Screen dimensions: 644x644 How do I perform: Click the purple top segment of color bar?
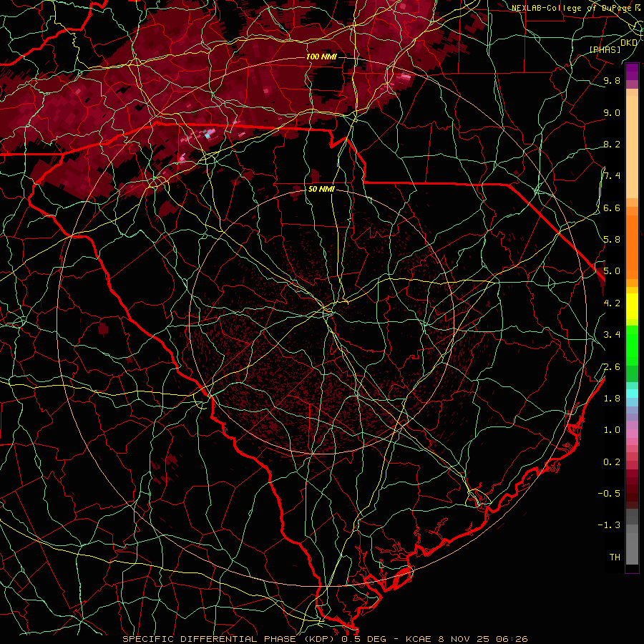(x=632, y=72)
